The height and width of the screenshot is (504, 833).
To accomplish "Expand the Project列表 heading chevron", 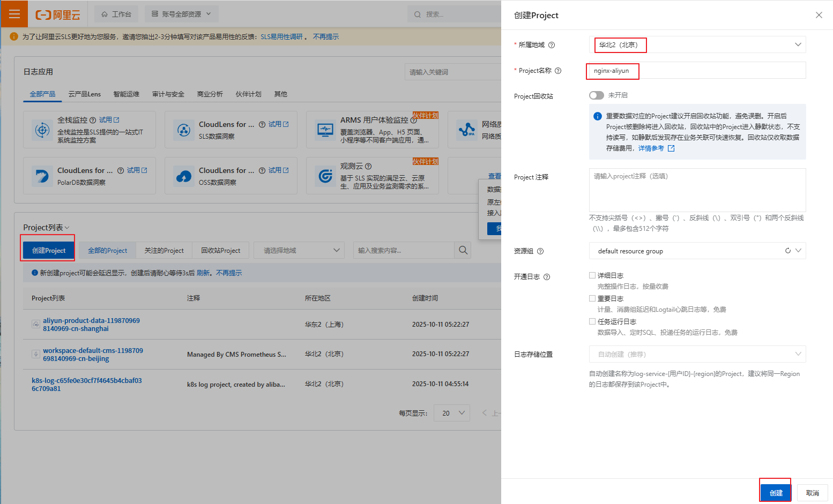I will 67,228.
